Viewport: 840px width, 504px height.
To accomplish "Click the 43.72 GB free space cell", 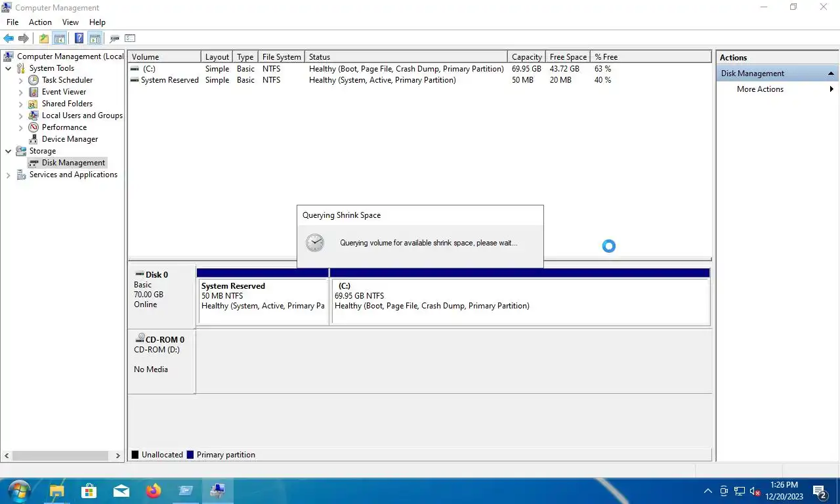I will [564, 69].
